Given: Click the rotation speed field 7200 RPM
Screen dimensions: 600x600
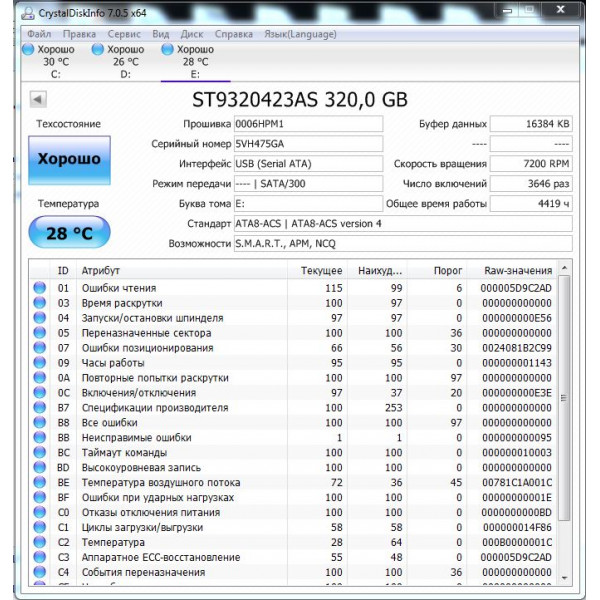Looking at the screenshot, I should point(531,164).
